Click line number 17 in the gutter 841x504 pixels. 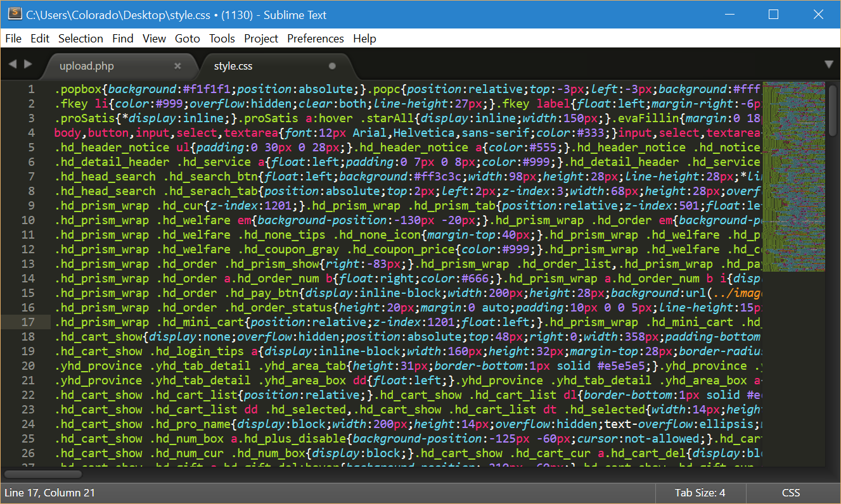click(28, 322)
